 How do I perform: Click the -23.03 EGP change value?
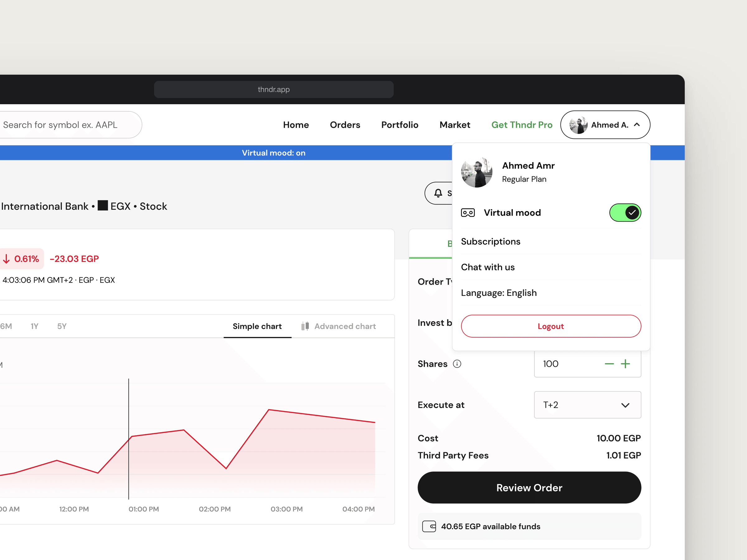[74, 259]
